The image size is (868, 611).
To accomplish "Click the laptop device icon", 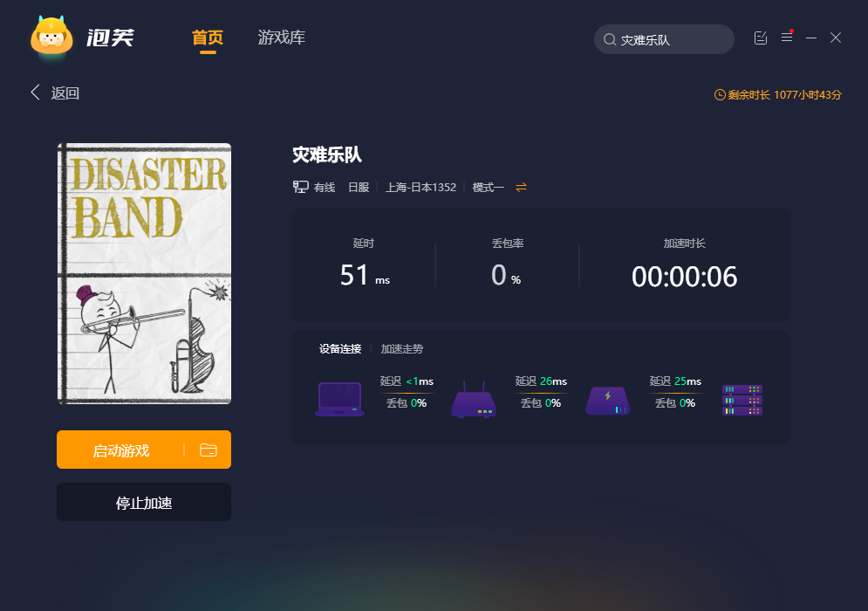I will pos(340,399).
